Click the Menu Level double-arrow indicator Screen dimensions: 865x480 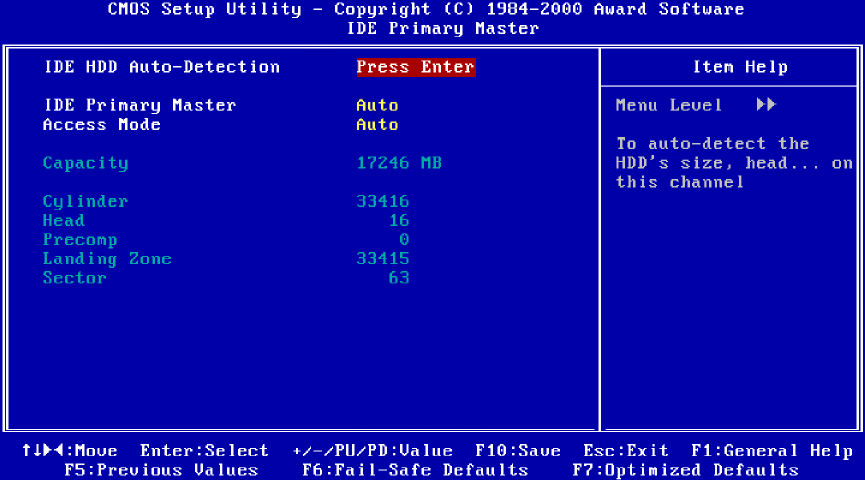coord(767,105)
